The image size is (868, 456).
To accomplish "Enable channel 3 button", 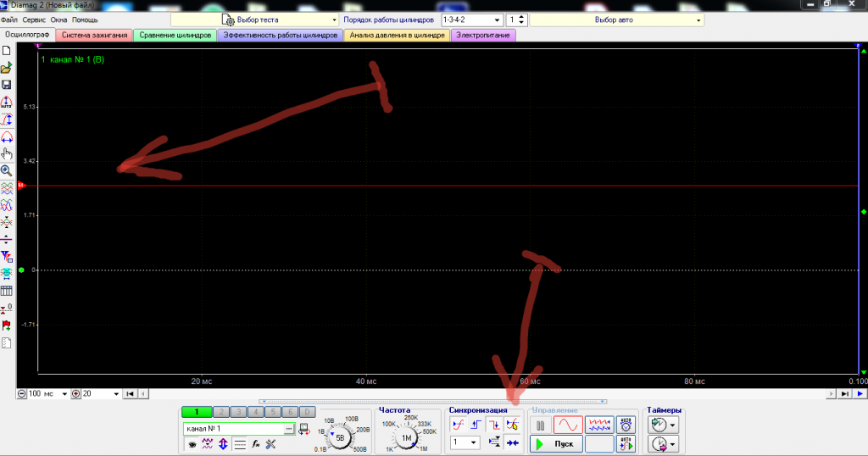I will [238, 412].
